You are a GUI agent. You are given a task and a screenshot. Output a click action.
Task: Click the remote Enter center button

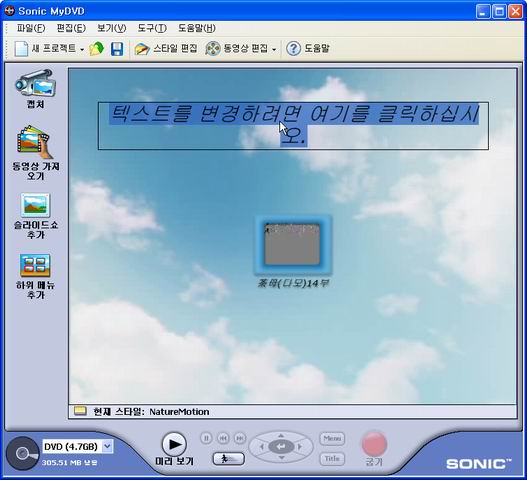tap(281, 447)
